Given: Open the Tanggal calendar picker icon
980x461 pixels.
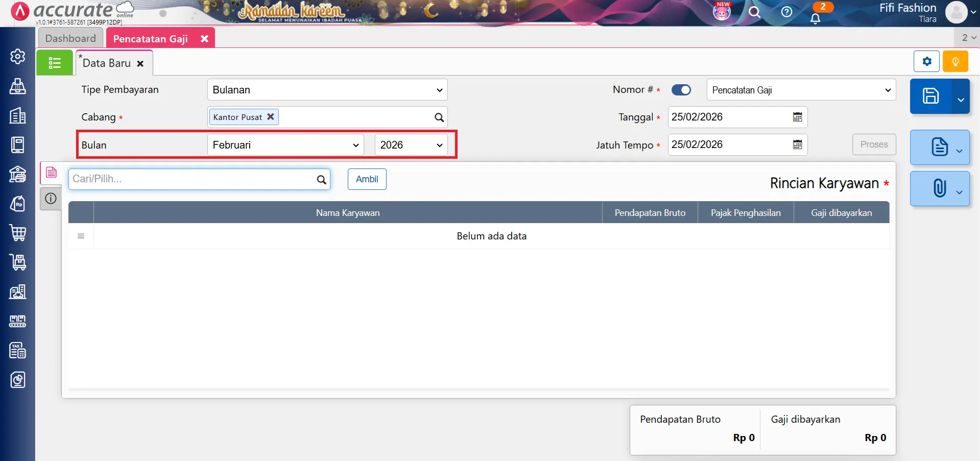Looking at the screenshot, I should tap(797, 117).
